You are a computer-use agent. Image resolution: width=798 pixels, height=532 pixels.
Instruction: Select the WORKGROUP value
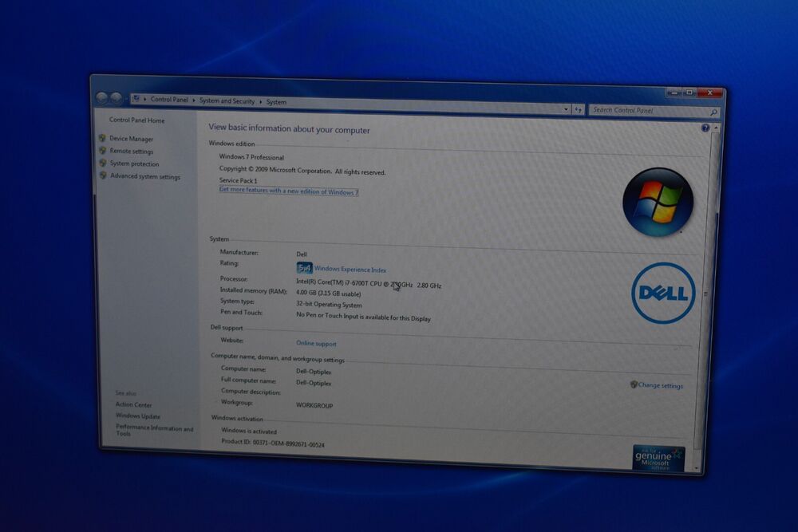coord(314,405)
